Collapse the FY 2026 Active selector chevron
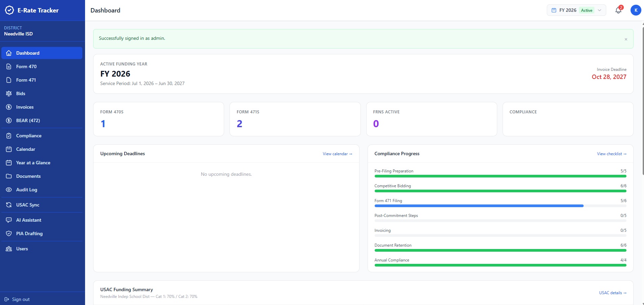This screenshot has height=305, width=644. [x=599, y=10]
